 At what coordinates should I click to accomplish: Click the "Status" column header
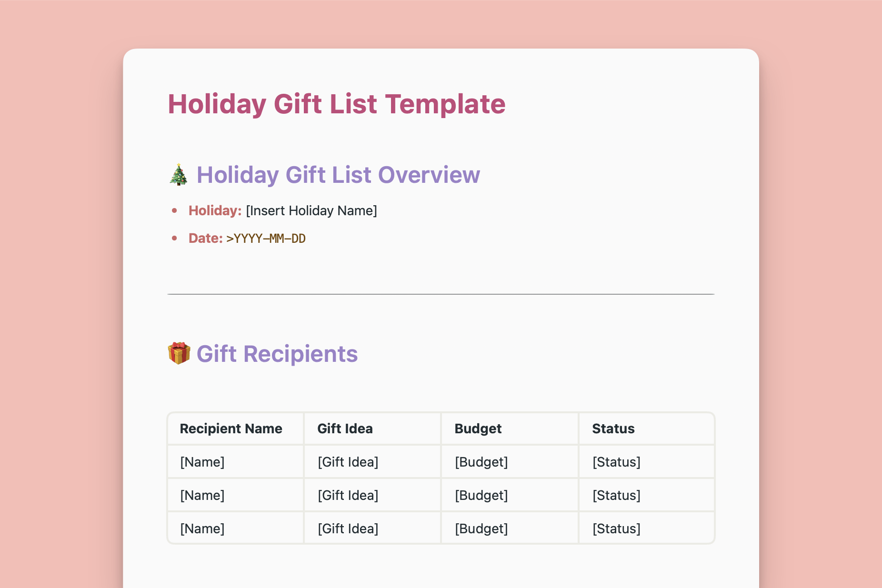coord(613,429)
